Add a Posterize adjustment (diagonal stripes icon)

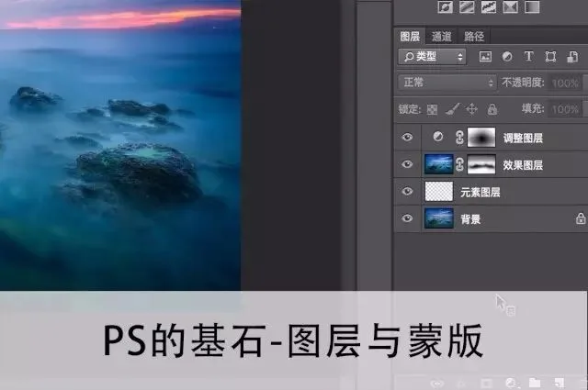467,6
